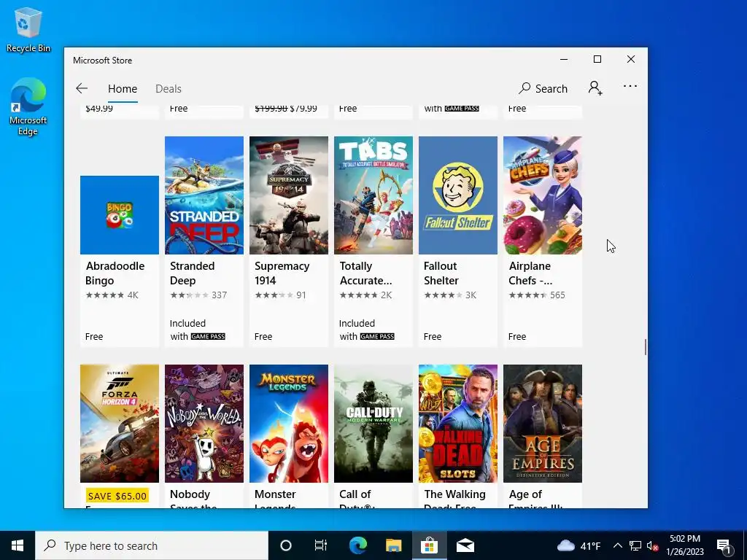Click the Airplane Chefs title text

(530, 273)
